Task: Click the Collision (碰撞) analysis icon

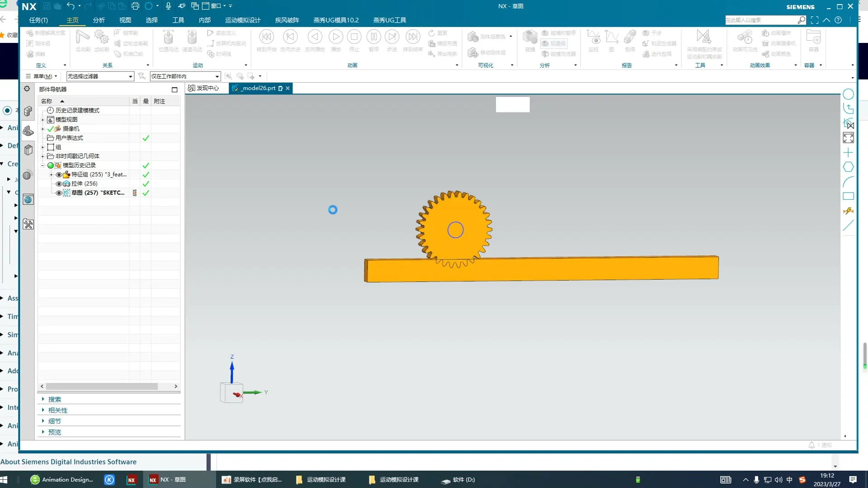Action: [530, 37]
